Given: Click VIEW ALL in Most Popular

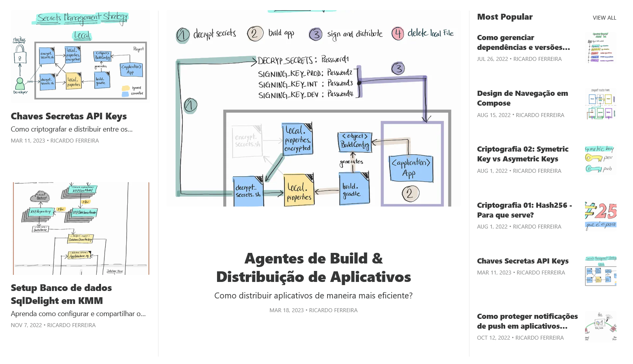Looking at the screenshot, I should click(x=604, y=18).
